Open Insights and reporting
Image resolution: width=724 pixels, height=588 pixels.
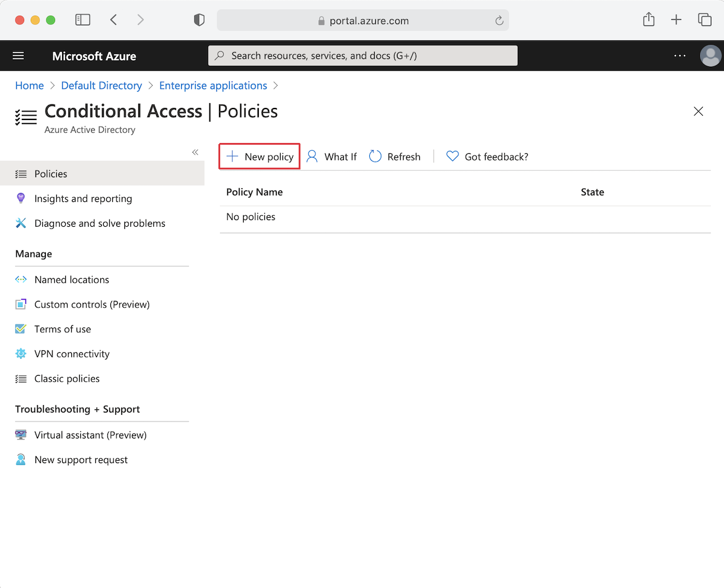(83, 198)
